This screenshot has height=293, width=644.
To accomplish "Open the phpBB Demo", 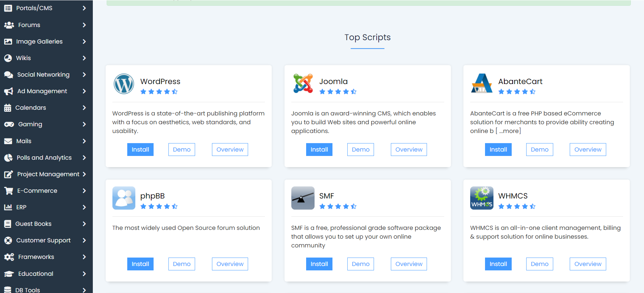I will coord(182,264).
